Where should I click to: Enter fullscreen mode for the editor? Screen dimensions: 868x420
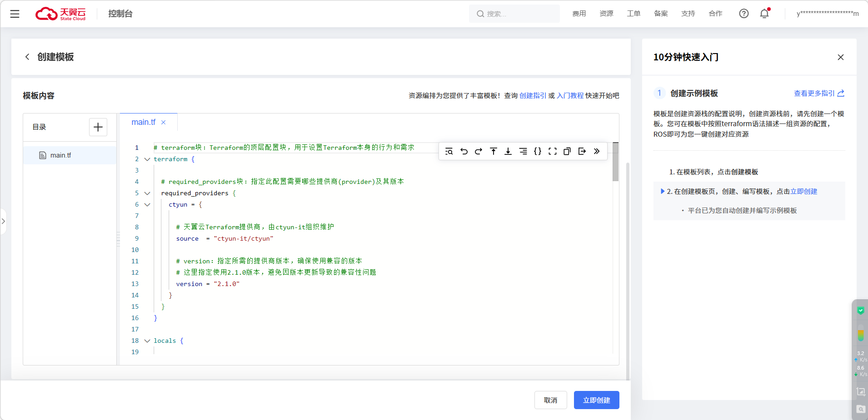(x=553, y=151)
